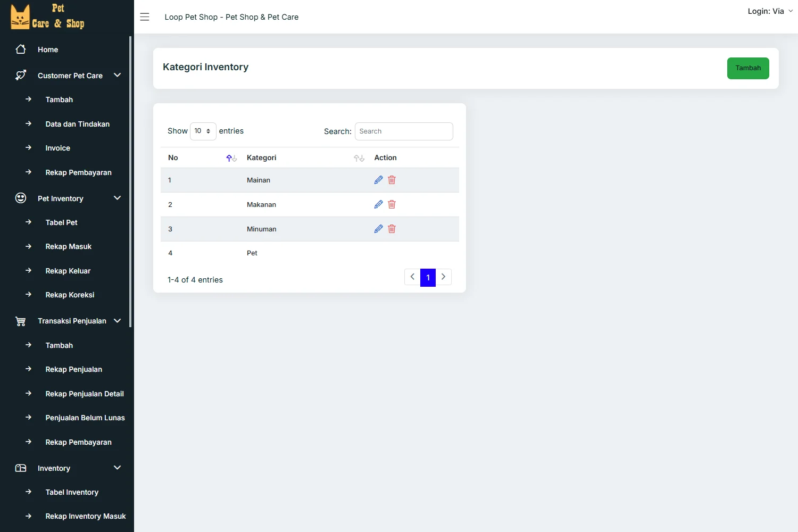Click the hamburger menu icon
The height and width of the screenshot is (532, 798).
145,17
